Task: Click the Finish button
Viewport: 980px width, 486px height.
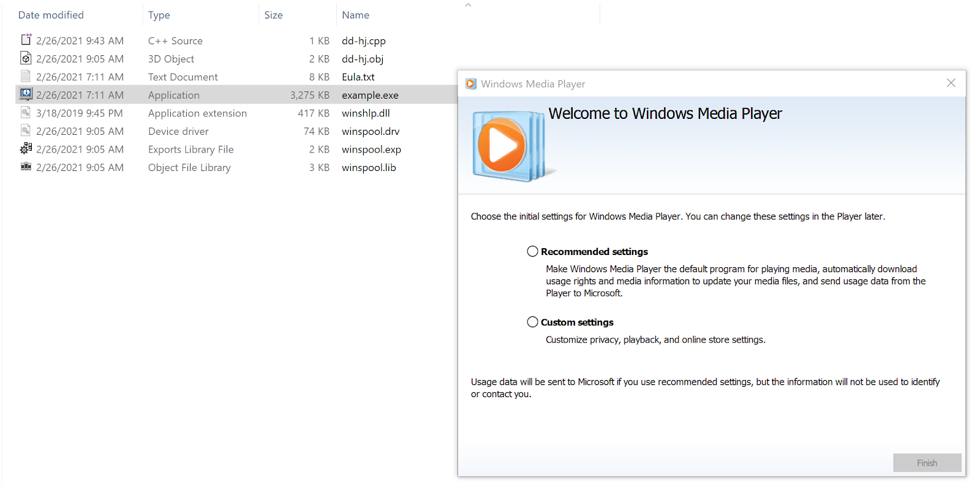Action: pyautogui.click(x=927, y=463)
